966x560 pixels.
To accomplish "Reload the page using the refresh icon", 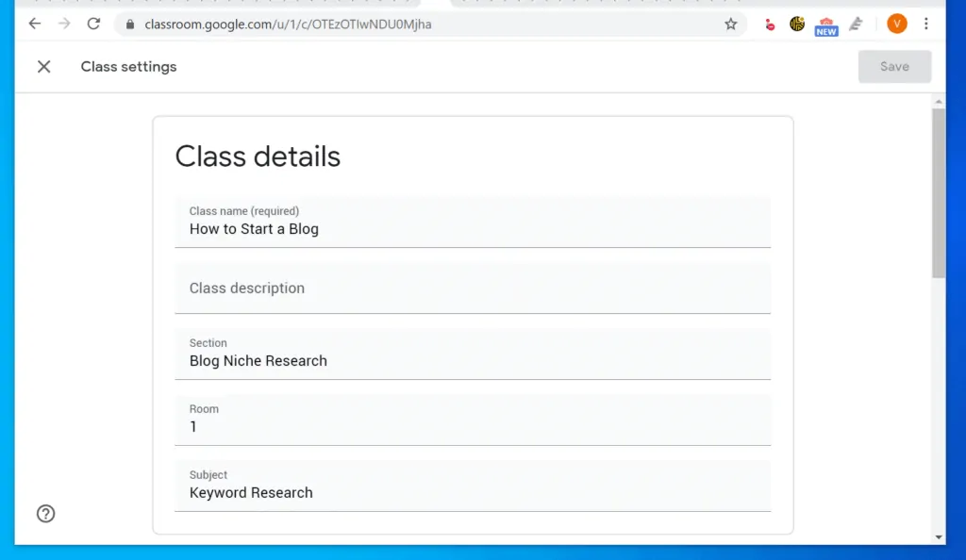I will click(92, 24).
